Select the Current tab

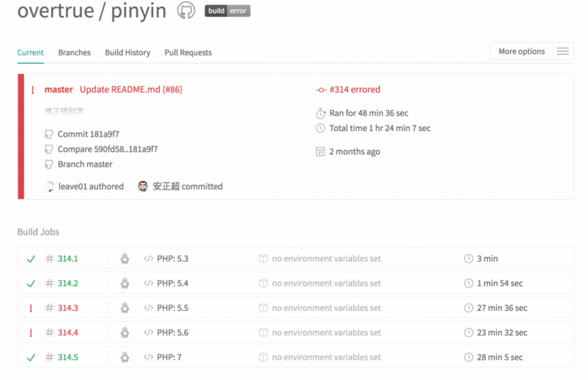point(31,52)
